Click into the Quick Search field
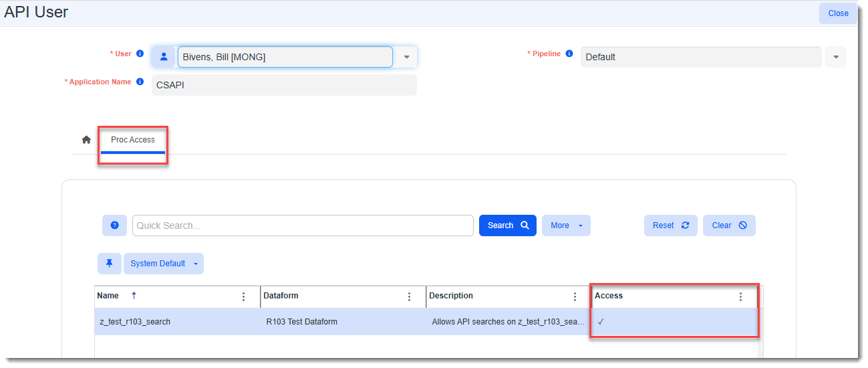 pos(303,225)
